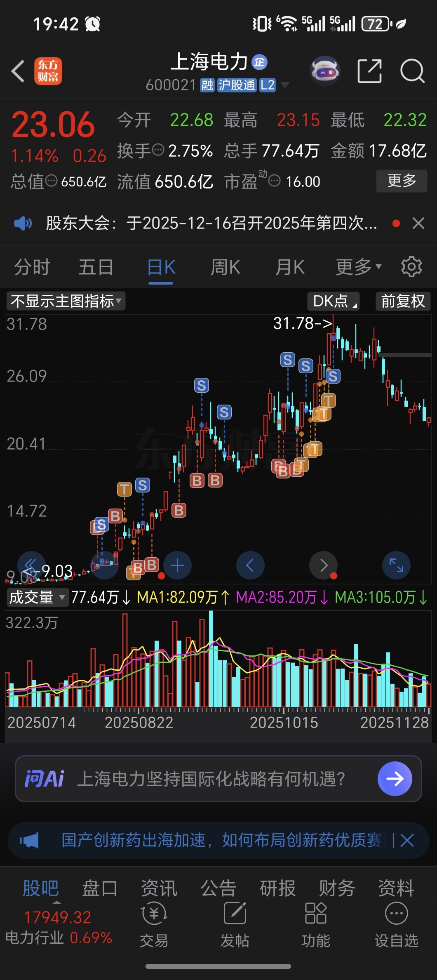The image size is (437, 980).
Task: Tap the status bar battery indicator
Action: [x=377, y=24]
